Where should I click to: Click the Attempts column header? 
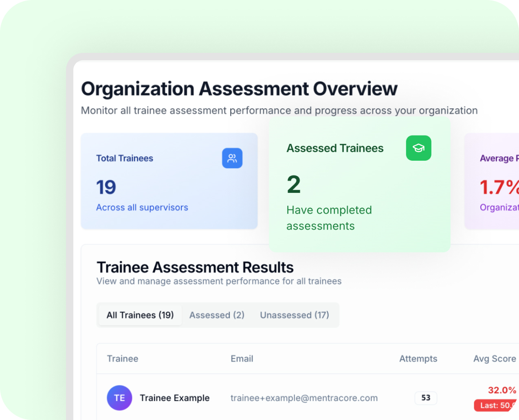(x=418, y=359)
